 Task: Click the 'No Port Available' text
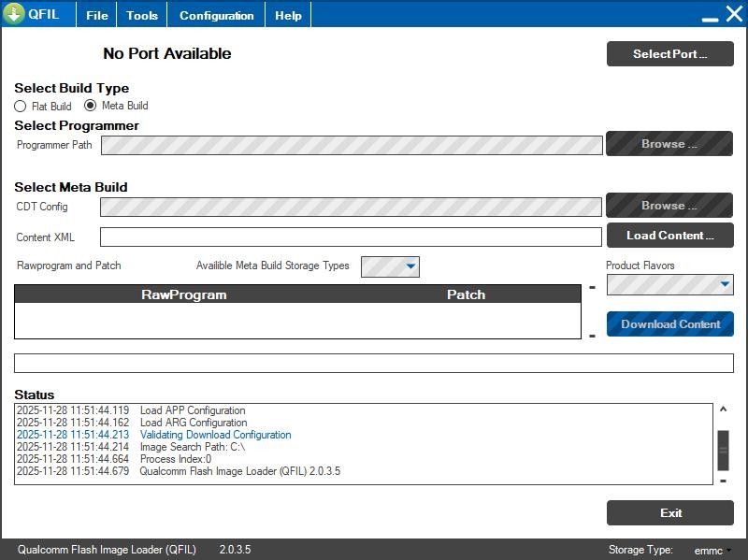click(167, 53)
